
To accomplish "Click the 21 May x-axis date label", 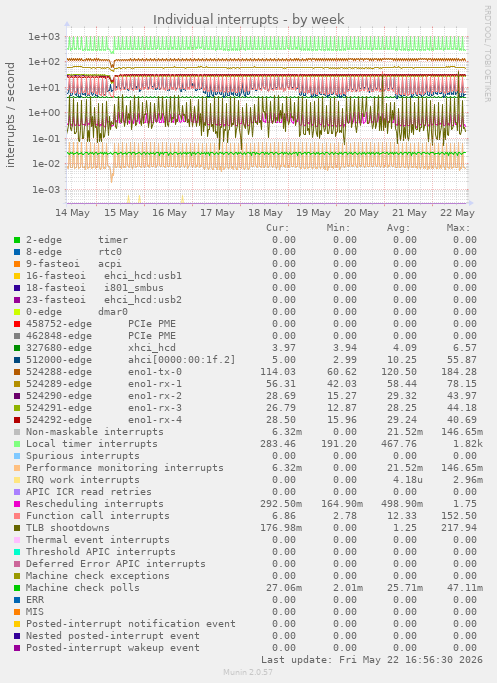I will pyautogui.click(x=409, y=213).
